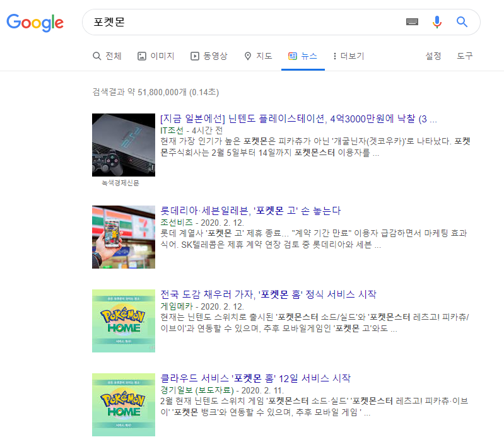Click the snippet starting 2월 현재 닌텐도 스위치 게임
Screen dimensions: 504x442
314,407
